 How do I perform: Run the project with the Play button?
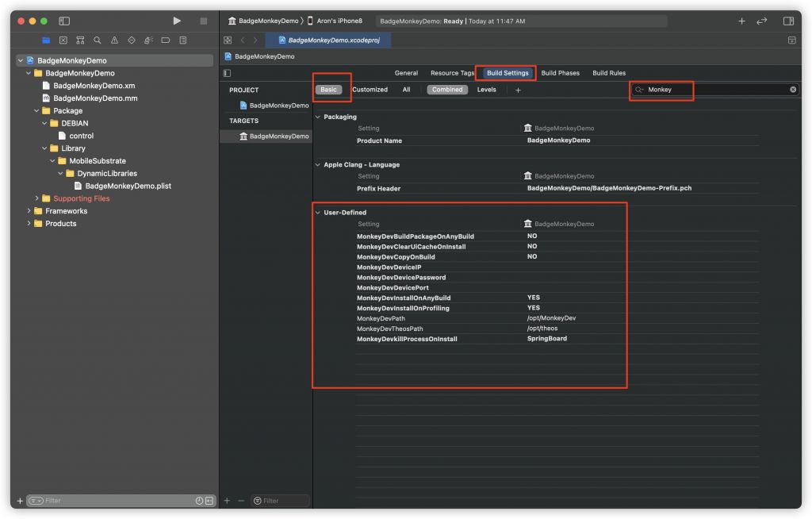pos(177,21)
